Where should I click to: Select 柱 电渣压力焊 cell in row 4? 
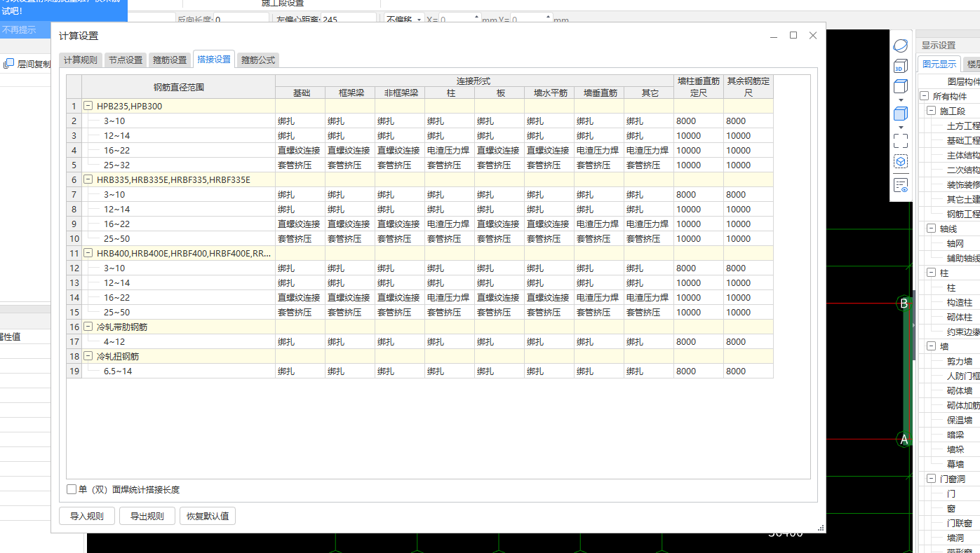coord(449,151)
